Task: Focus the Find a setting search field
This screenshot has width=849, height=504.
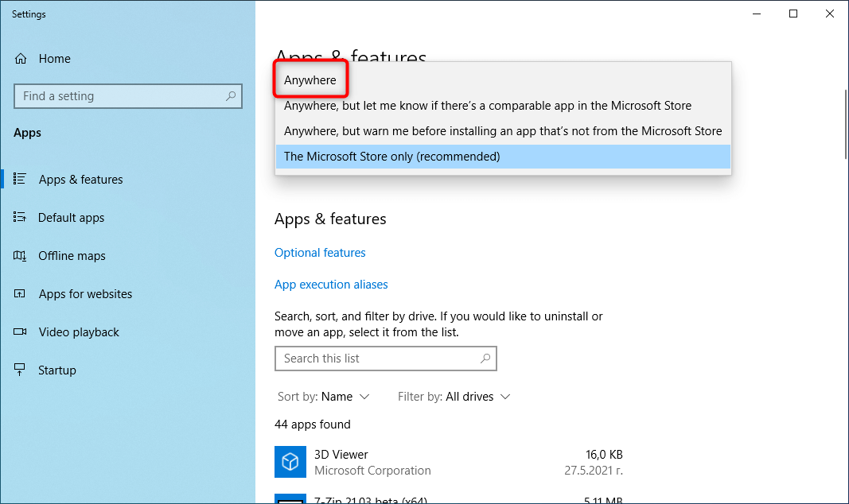Action: click(128, 96)
